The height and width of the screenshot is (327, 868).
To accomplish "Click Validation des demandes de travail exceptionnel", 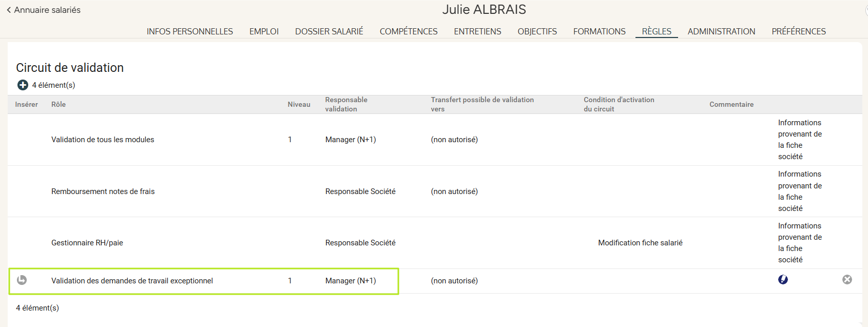I will pyautogui.click(x=132, y=281).
